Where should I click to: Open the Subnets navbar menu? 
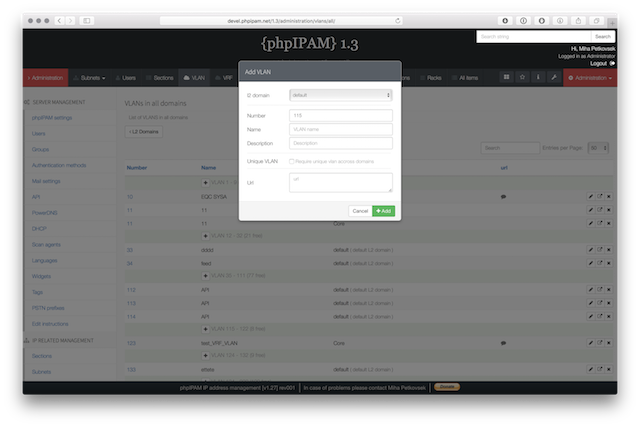[93, 77]
